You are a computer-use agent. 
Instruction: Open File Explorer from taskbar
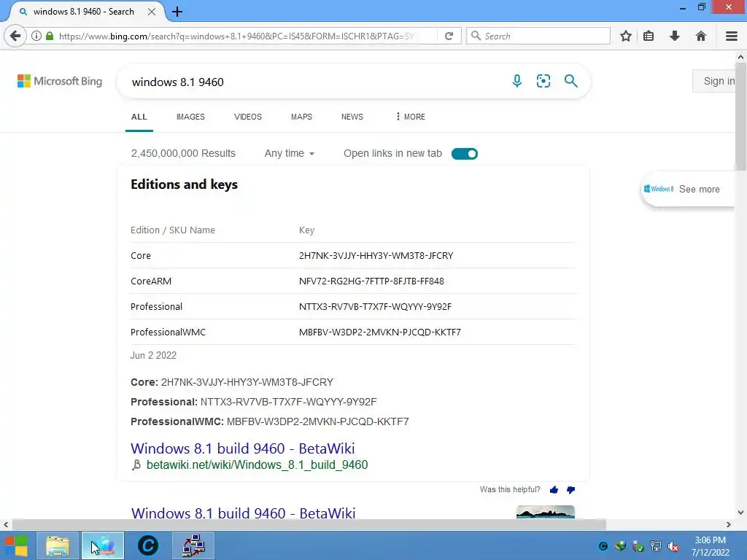tap(58, 545)
